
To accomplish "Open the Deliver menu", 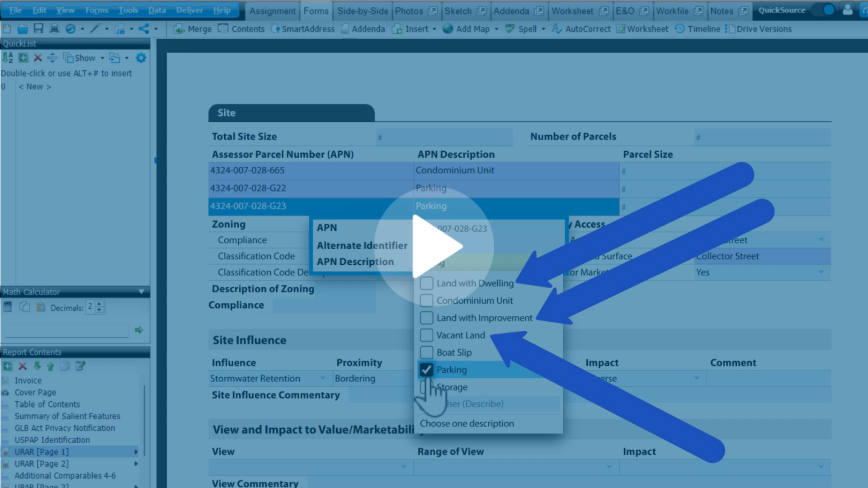I will [189, 10].
